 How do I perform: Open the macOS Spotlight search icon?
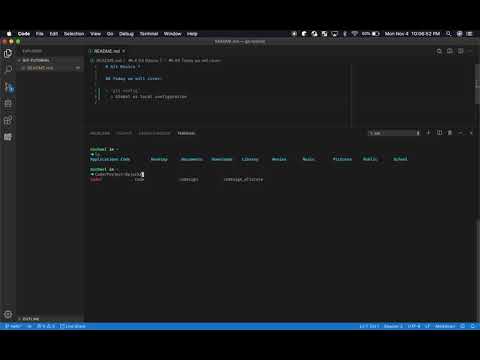click(x=449, y=34)
